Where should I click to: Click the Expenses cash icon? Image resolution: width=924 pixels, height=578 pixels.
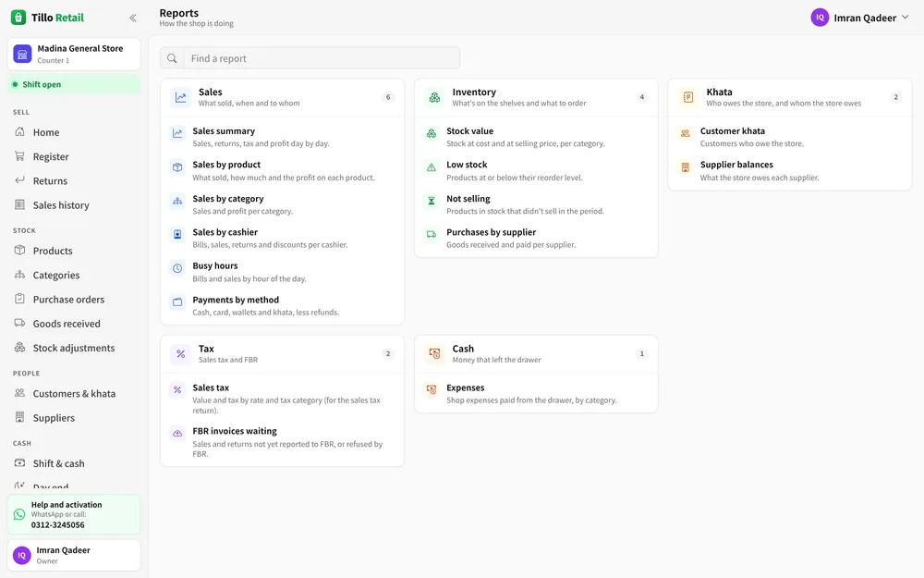coord(432,390)
